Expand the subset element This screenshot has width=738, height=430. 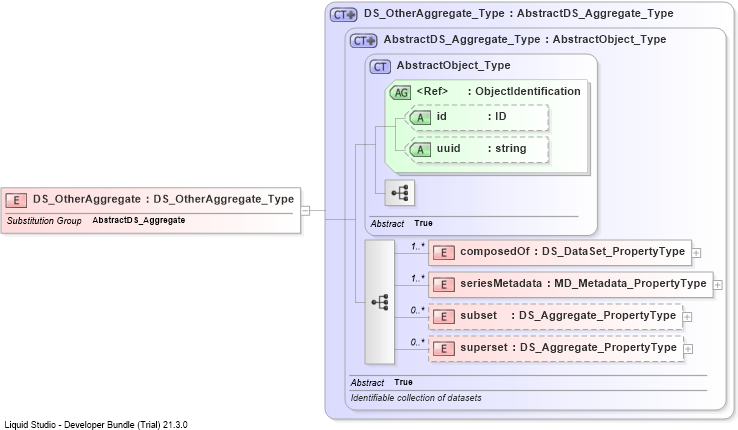tap(687, 317)
